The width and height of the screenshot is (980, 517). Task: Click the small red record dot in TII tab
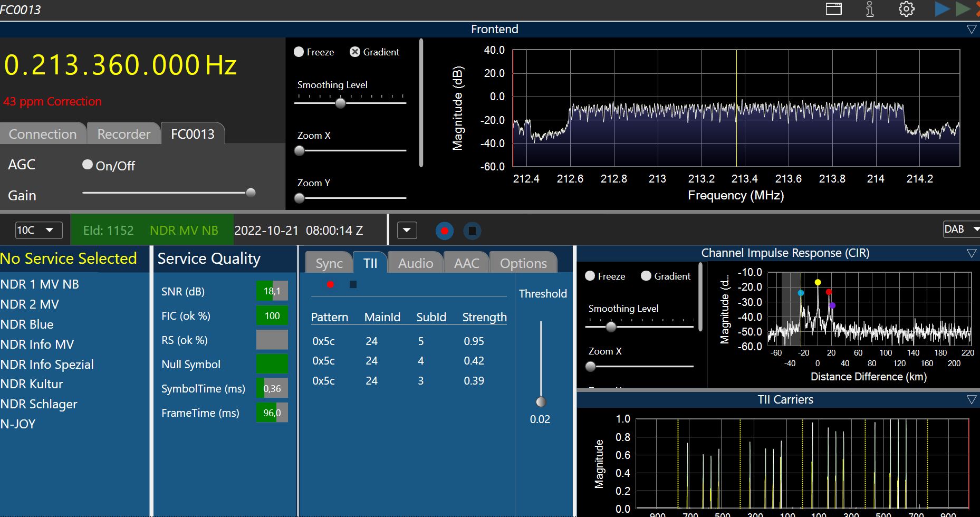[x=330, y=285]
